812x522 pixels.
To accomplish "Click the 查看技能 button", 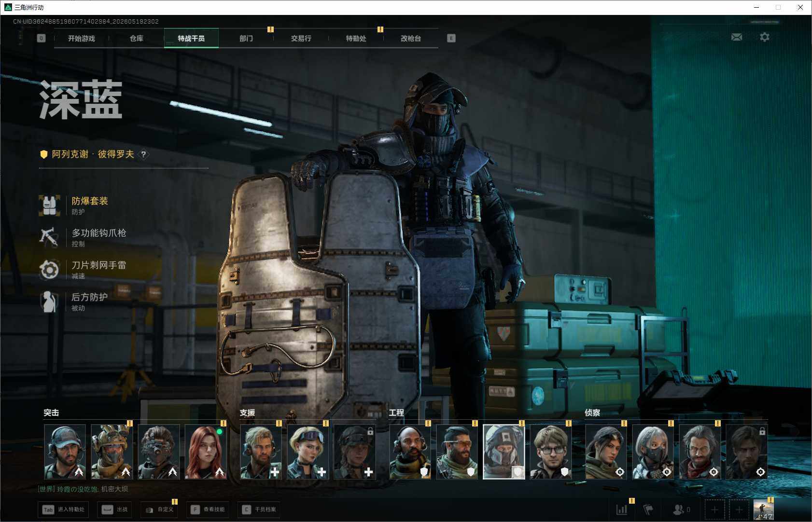I will pyautogui.click(x=207, y=509).
